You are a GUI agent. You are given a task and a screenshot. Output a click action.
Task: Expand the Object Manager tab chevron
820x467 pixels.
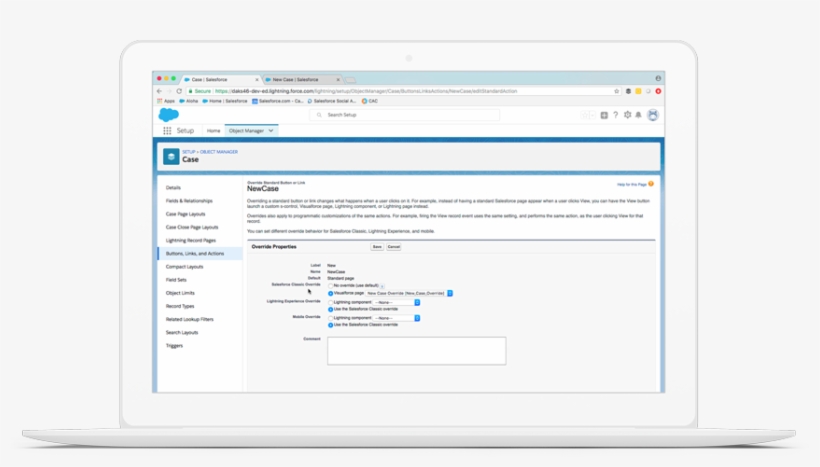tap(271, 130)
